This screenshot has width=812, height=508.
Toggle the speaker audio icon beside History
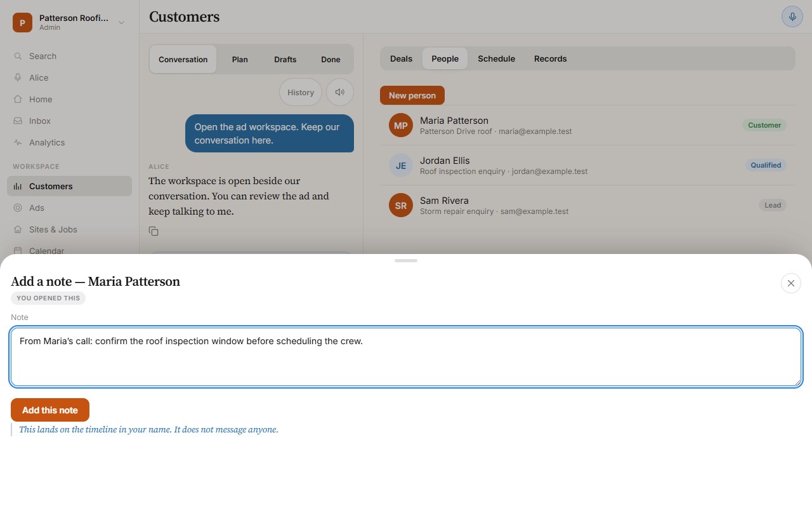click(x=340, y=92)
